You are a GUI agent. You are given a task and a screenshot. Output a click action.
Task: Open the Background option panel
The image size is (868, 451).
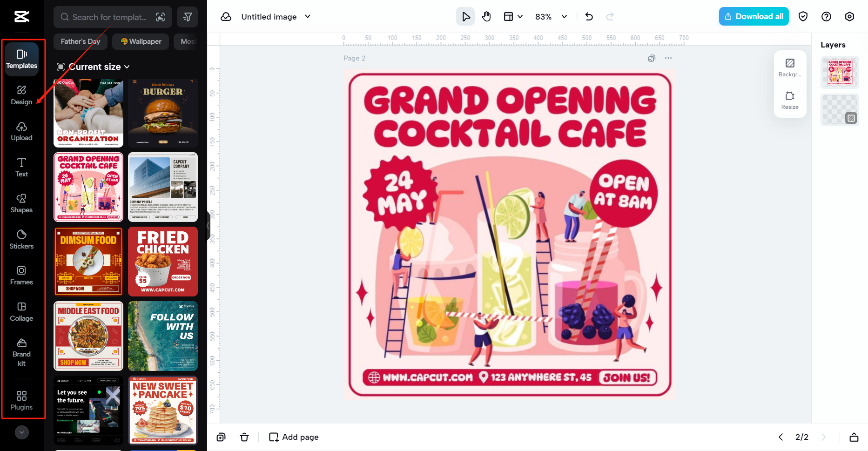pyautogui.click(x=790, y=67)
